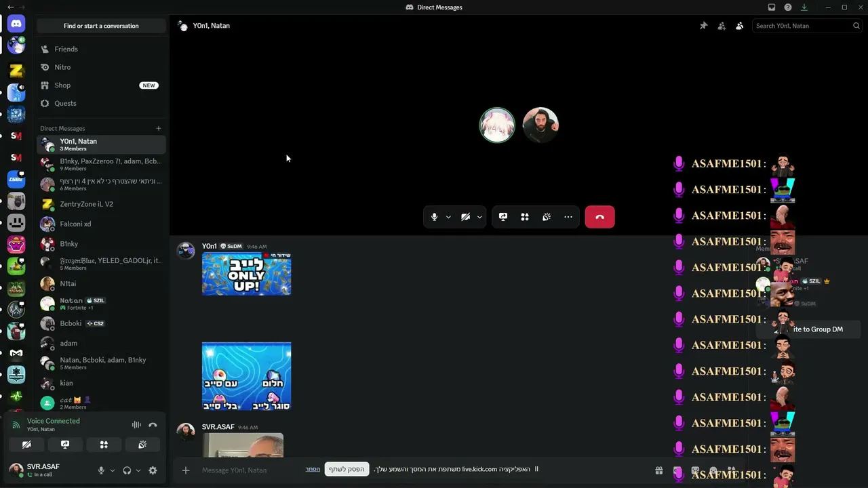Open the Gmail-style M server icon
868x488 pixels.
(x=16, y=353)
